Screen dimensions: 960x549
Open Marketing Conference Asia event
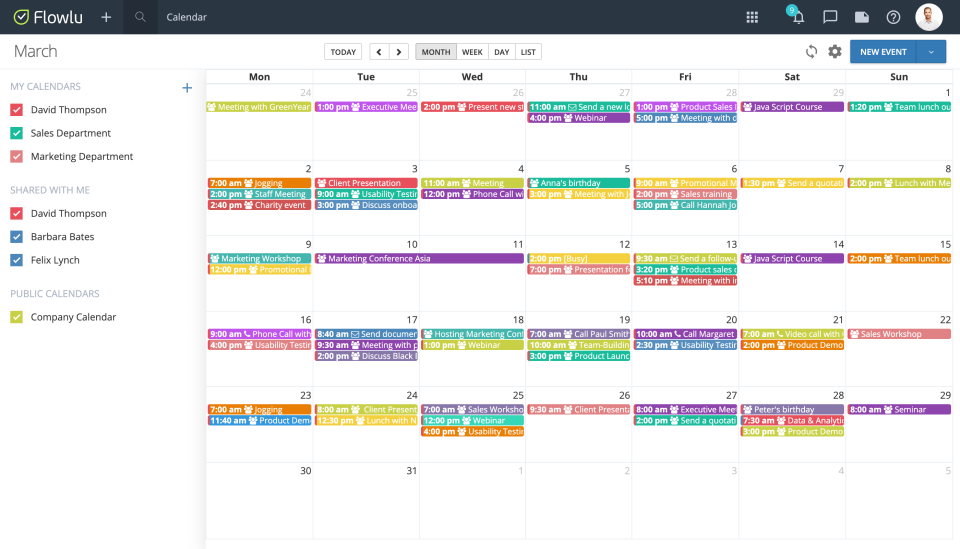419,258
